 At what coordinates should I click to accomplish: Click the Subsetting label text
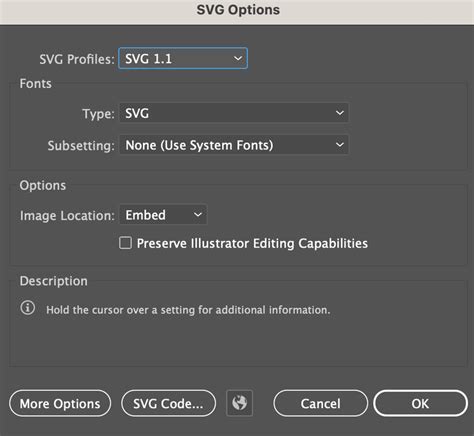[81, 146]
